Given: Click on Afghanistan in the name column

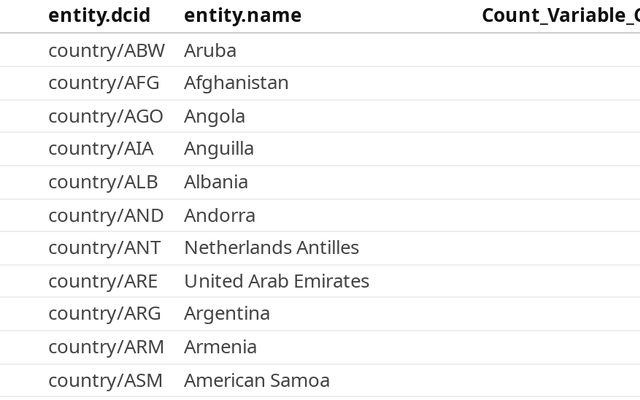Looking at the screenshot, I should [236, 83].
